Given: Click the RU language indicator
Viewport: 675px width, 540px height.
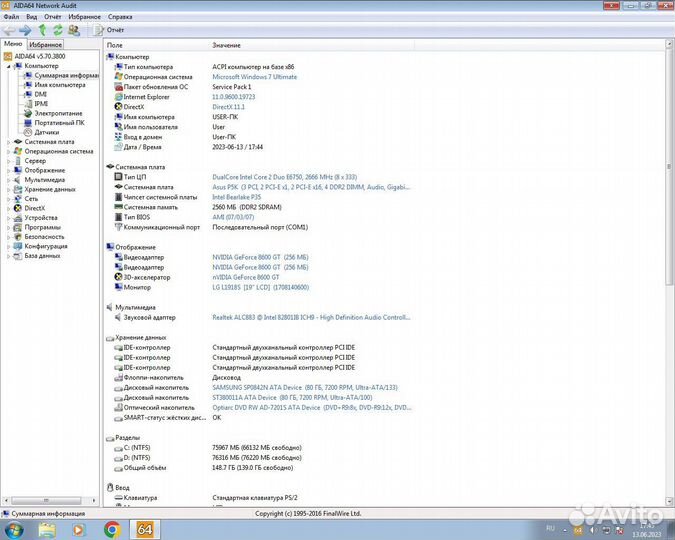Looking at the screenshot, I should tap(550, 528).
